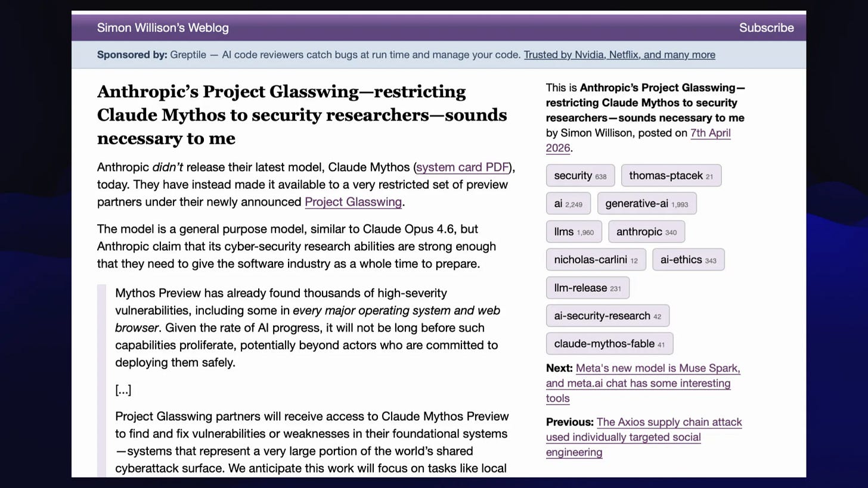
Task: Click the article headline about Project Glasswing
Action: (x=302, y=115)
